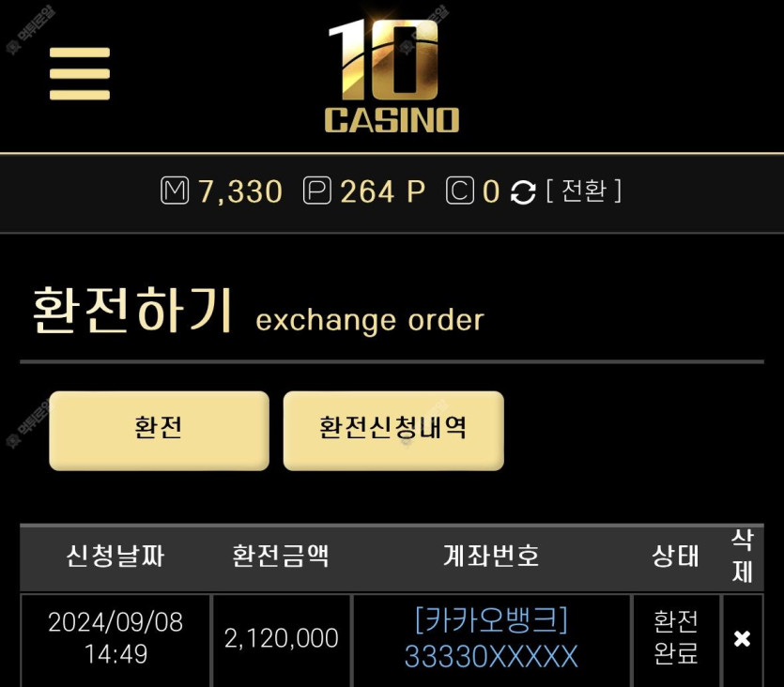The image size is (784, 687).
Task: Click the 7,330 money balance value
Action: tap(240, 191)
